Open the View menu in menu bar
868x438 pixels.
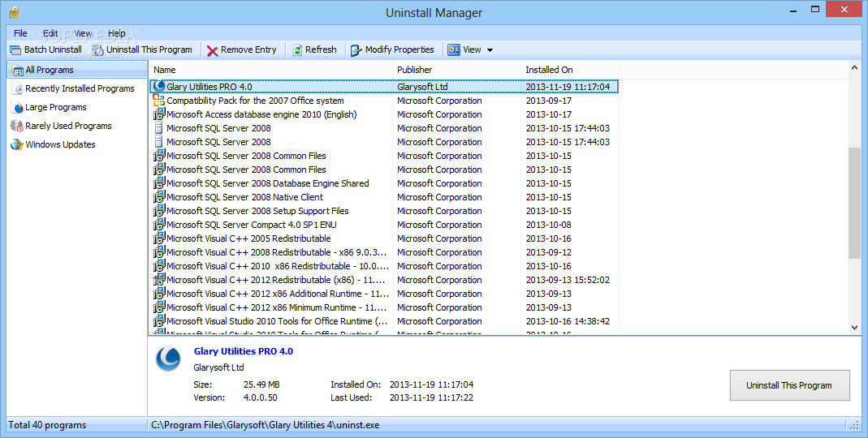[x=83, y=33]
